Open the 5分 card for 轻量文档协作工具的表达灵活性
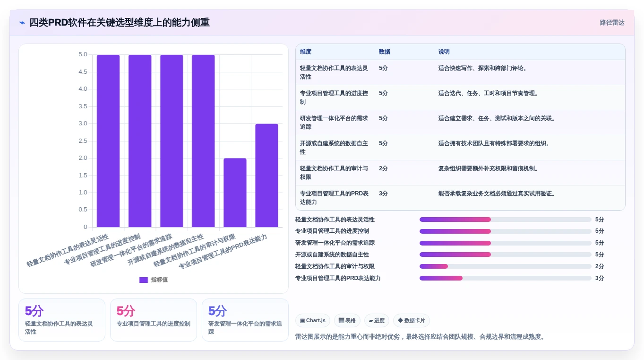644x360 pixels. 62,320
